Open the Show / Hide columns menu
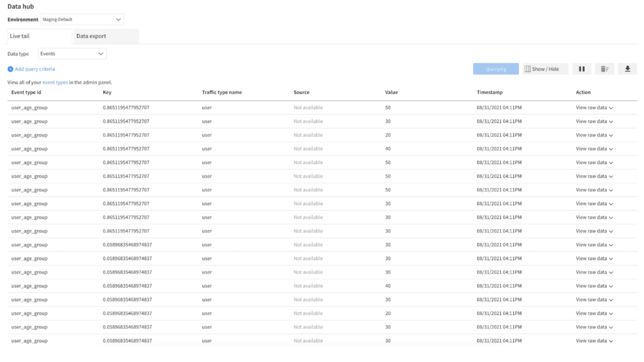Image resolution: width=644 pixels, height=362 pixels. (x=545, y=69)
